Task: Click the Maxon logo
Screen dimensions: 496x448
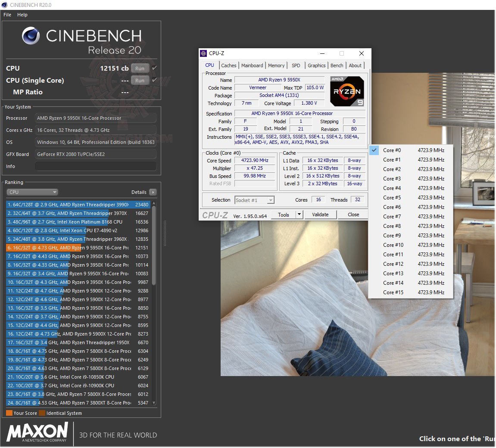Action: 37,432
